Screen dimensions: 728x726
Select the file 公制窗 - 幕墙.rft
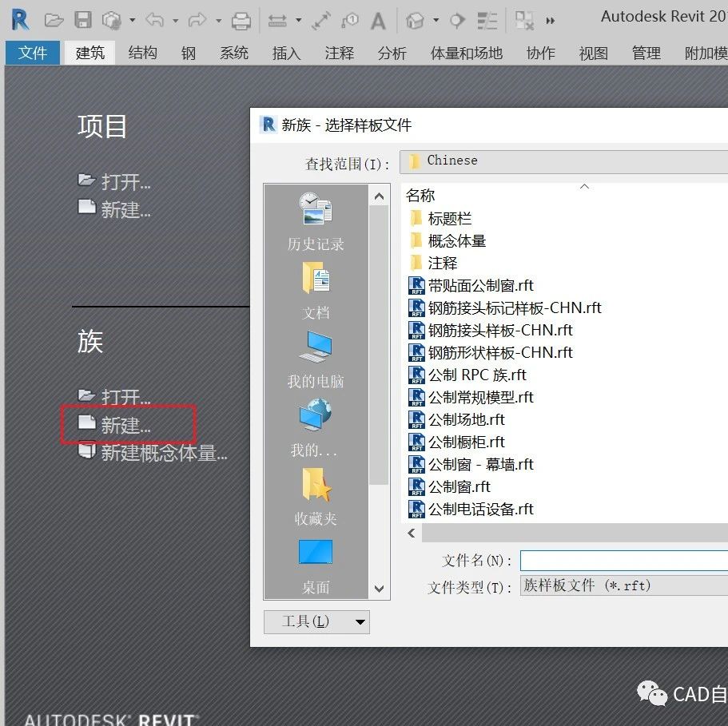pos(471,464)
